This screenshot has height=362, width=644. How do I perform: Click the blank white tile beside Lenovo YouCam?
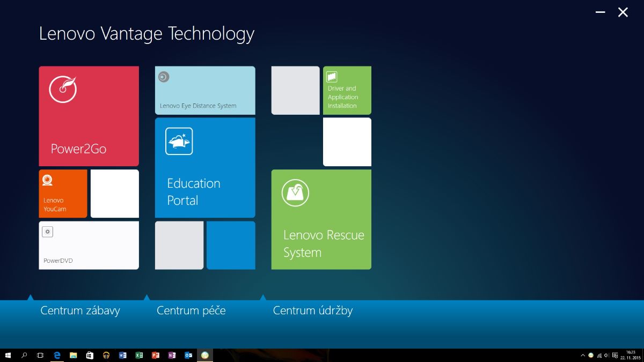[x=114, y=194]
